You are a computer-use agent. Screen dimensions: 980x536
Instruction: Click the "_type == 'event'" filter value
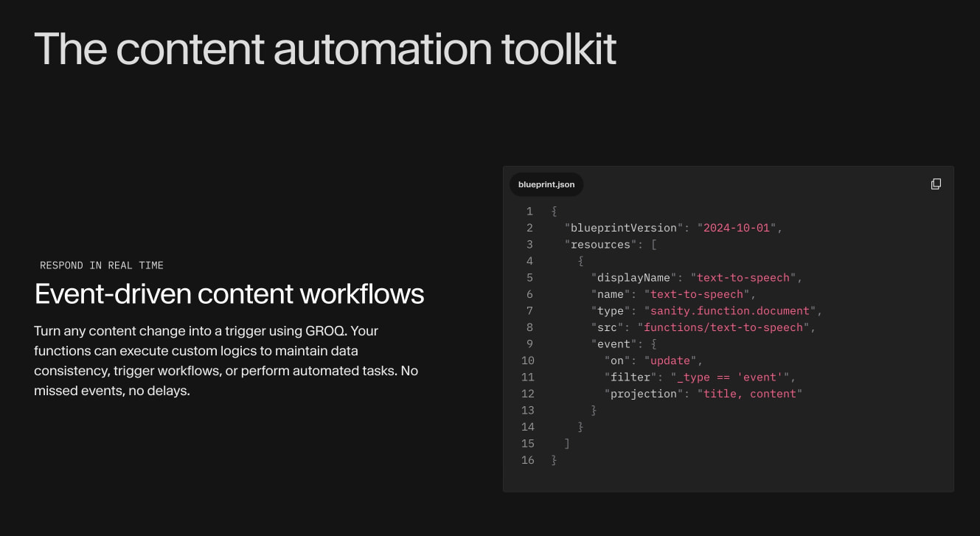[x=729, y=377]
